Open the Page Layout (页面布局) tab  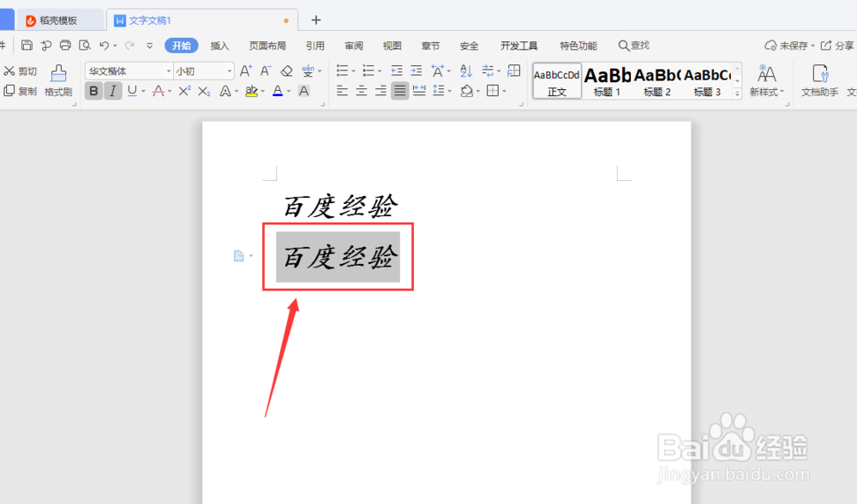(267, 45)
